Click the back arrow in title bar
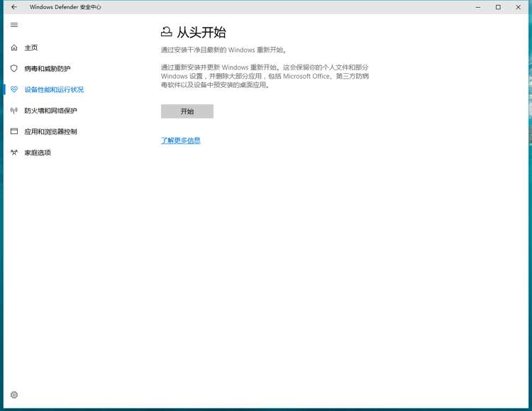Viewport: 532px width, 411px height. [x=14, y=7]
